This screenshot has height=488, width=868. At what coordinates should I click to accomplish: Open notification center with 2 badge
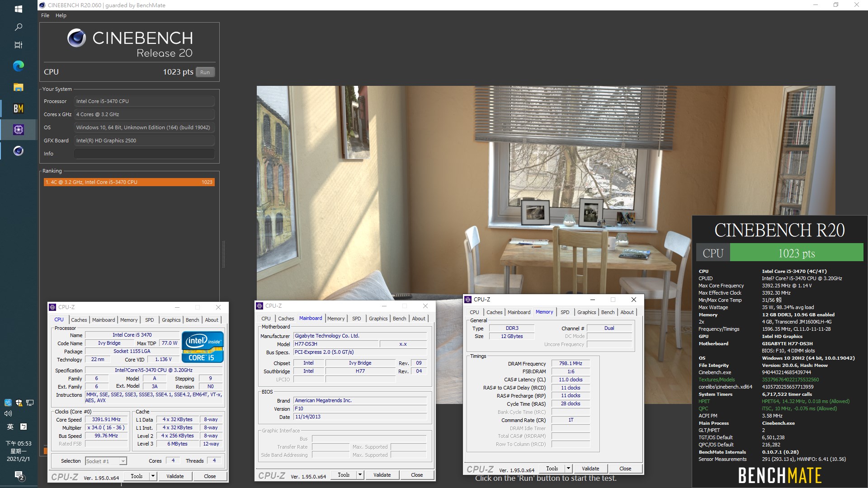(x=19, y=475)
